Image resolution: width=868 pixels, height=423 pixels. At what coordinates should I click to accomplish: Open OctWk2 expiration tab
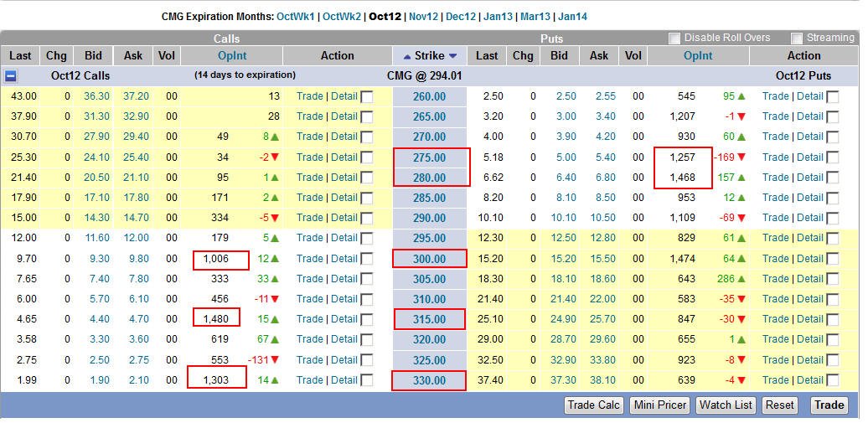coord(341,17)
